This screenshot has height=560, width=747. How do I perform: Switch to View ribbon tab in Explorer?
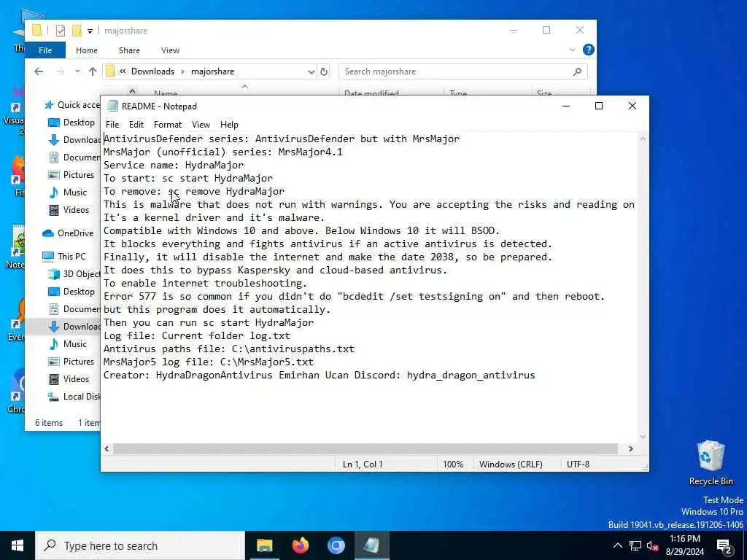point(170,50)
